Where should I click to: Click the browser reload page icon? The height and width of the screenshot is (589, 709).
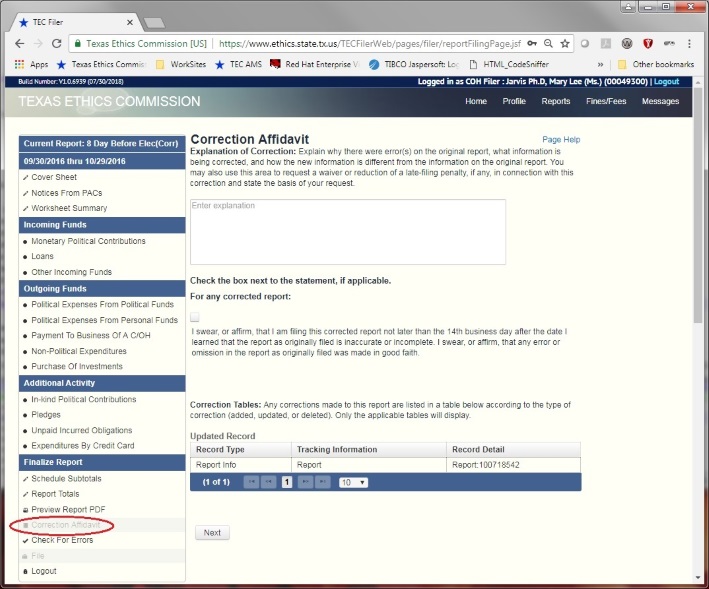click(x=56, y=44)
